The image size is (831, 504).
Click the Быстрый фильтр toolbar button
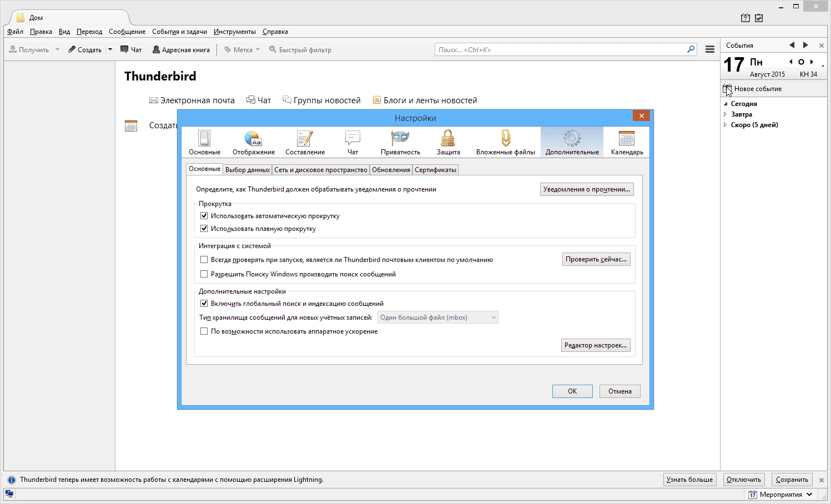tap(300, 49)
